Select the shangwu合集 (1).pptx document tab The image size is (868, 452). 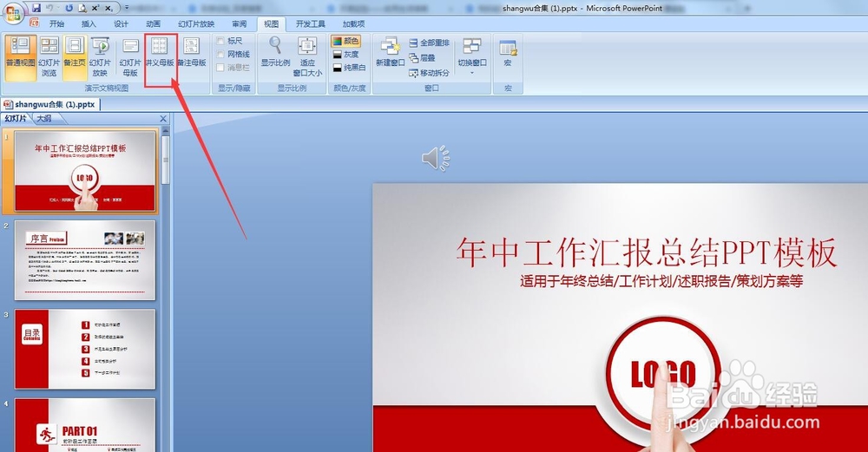50,104
